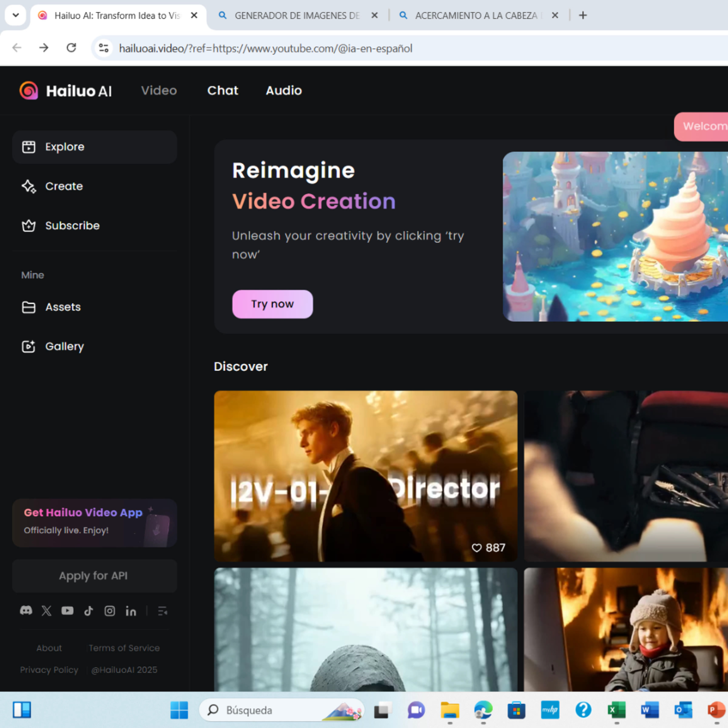Open the child by fire video thumbnail
The height and width of the screenshot is (728, 728).
tap(626, 629)
